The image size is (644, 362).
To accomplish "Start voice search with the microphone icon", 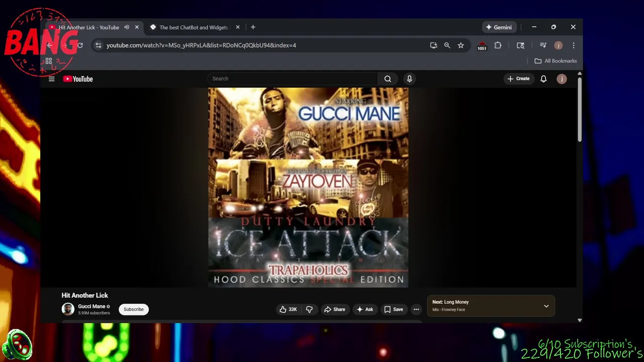I will pyautogui.click(x=409, y=79).
